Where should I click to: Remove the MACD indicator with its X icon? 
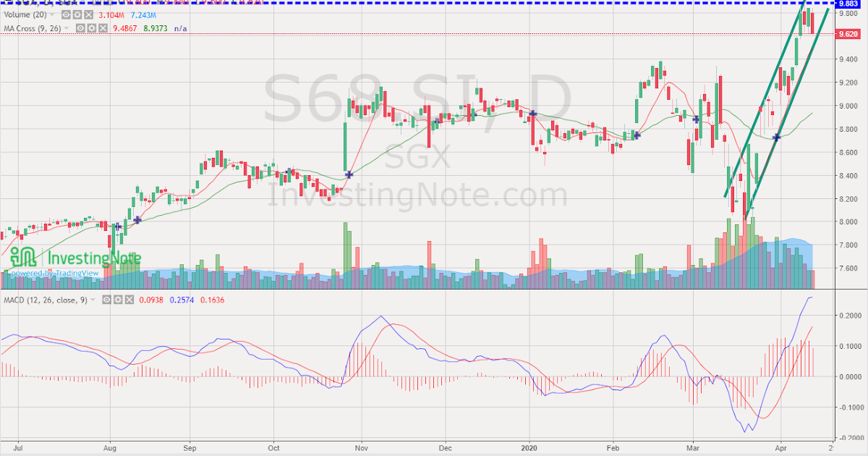[x=129, y=300]
